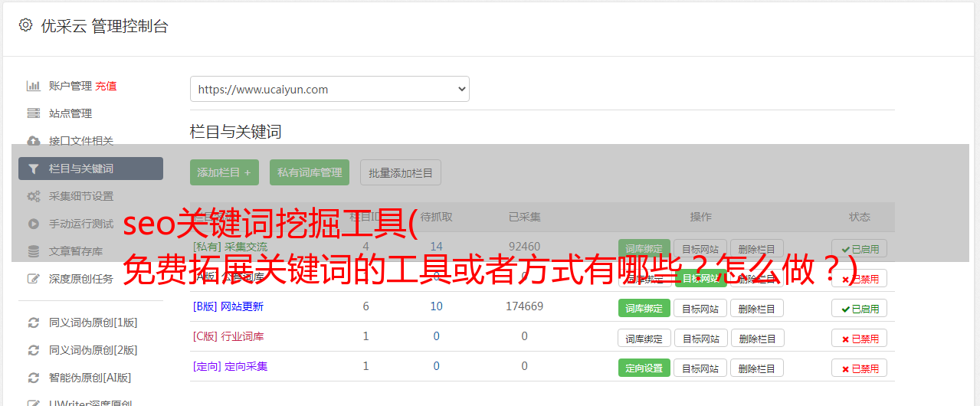Click 删除栏目 in the 行业词库 row
The width and height of the screenshot is (980, 406).
(757, 339)
